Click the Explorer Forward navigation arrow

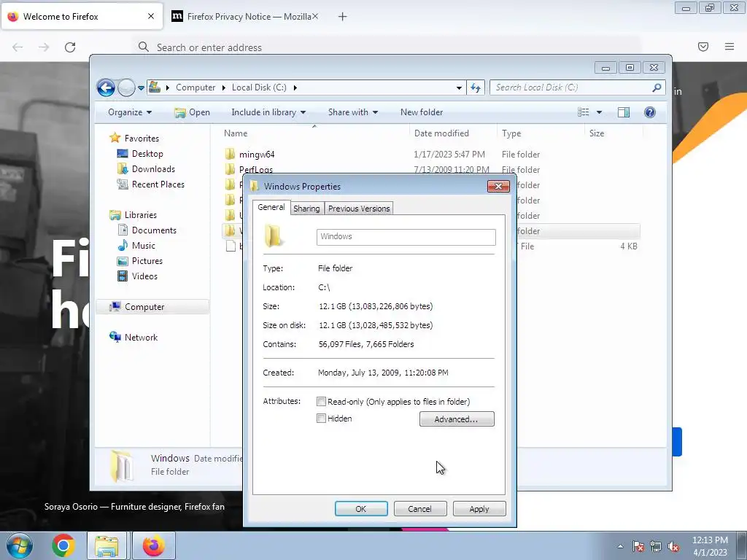pyautogui.click(x=126, y=87)
